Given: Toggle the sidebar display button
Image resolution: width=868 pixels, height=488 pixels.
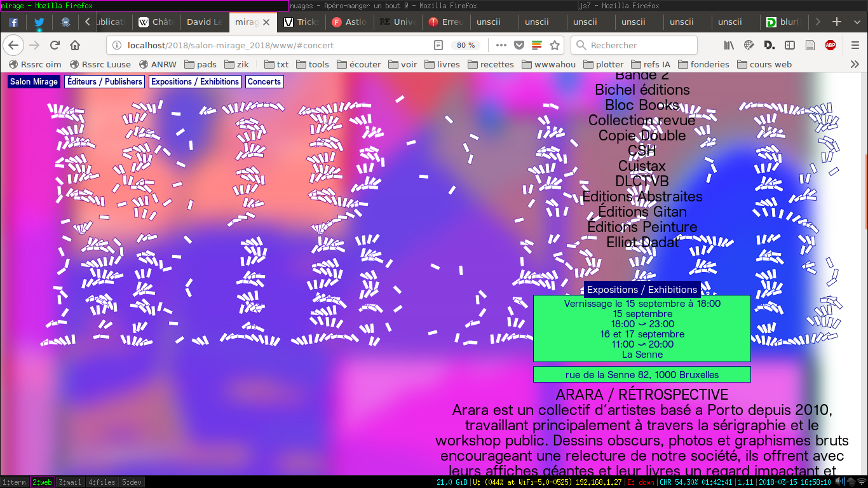Looking at the screenshot, I should pyautogui.click(x=790, y=45).
